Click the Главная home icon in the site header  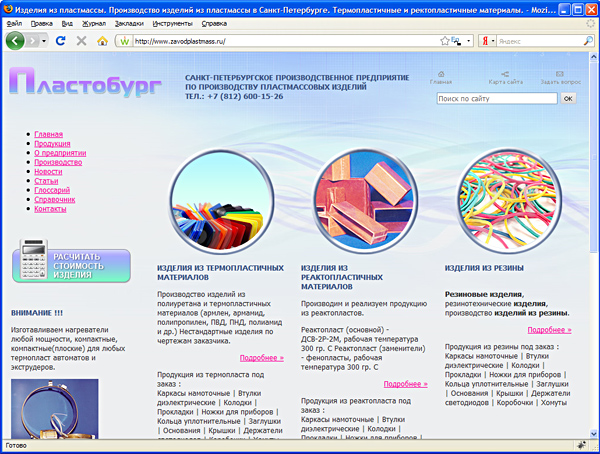[441, 74]
